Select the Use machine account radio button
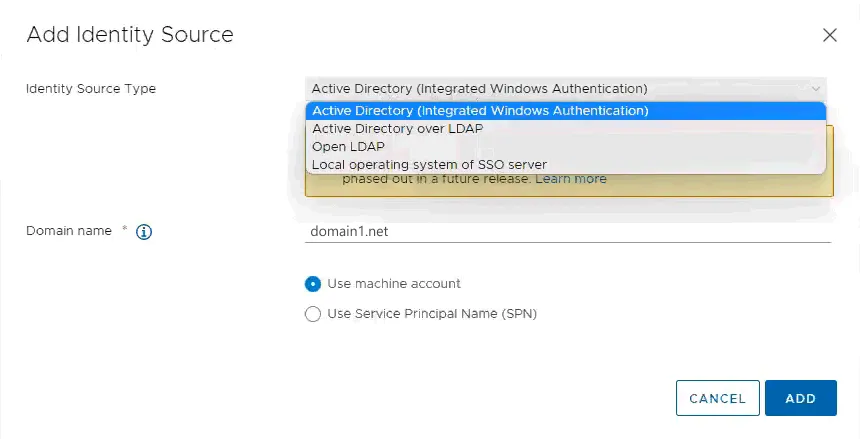This screenshot has height=439, width=860. click(313, 284)
